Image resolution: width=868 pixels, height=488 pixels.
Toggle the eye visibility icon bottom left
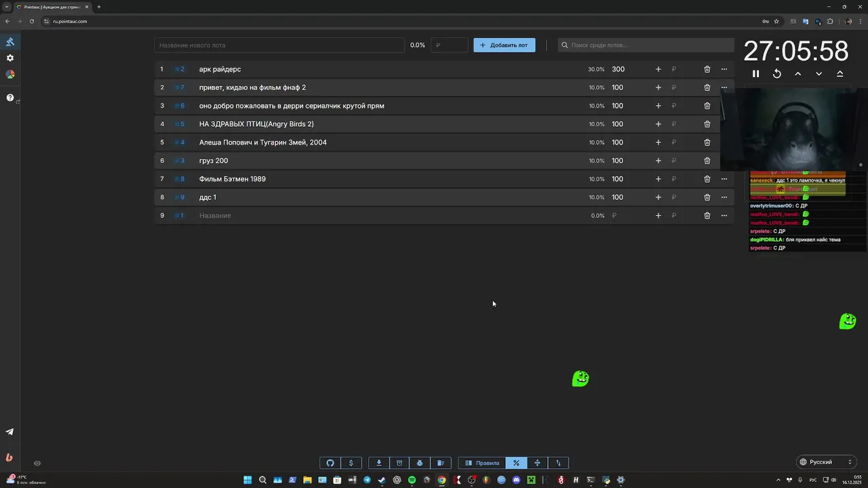tap(37, 464)
